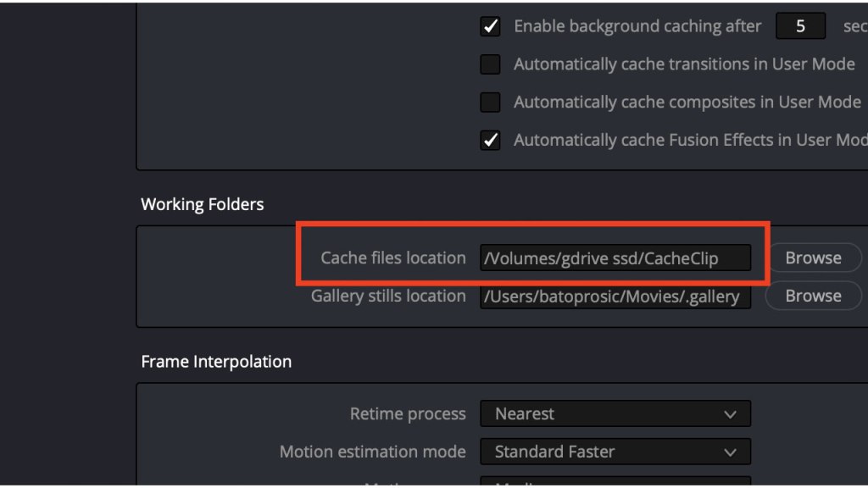Click the Motion estimation mode label
Screen dimensions: 868x488
372,452
